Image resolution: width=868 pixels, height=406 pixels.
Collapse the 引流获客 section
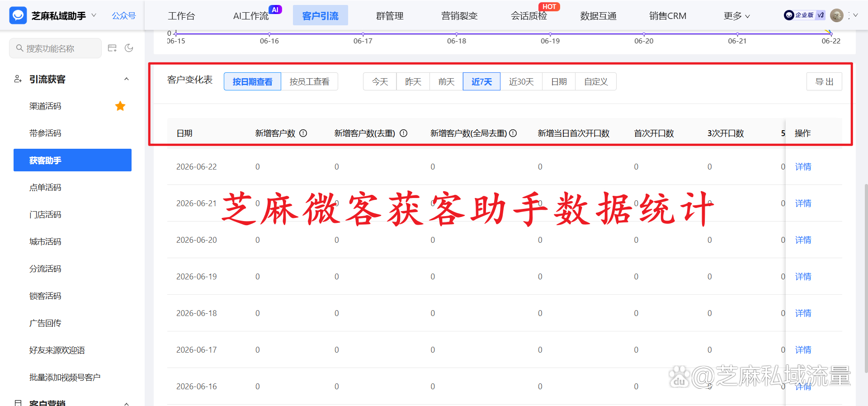(127, 79)
